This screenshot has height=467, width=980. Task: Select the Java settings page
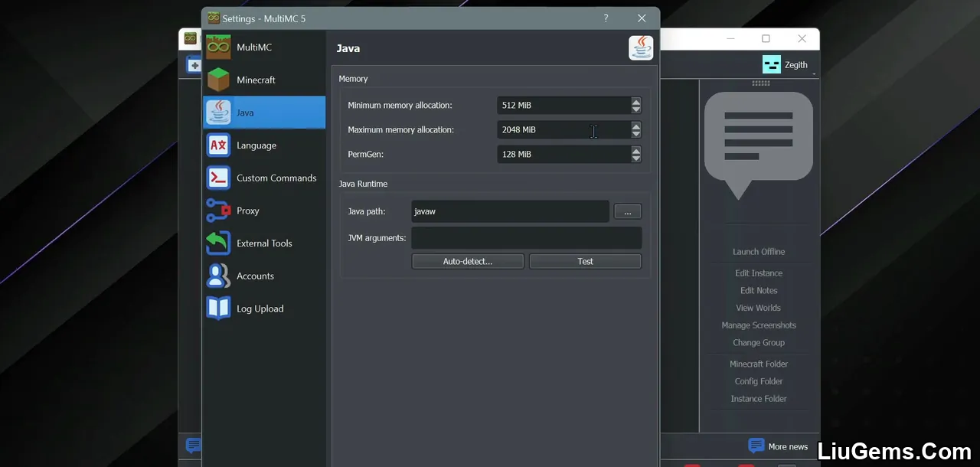coord(264,113)
